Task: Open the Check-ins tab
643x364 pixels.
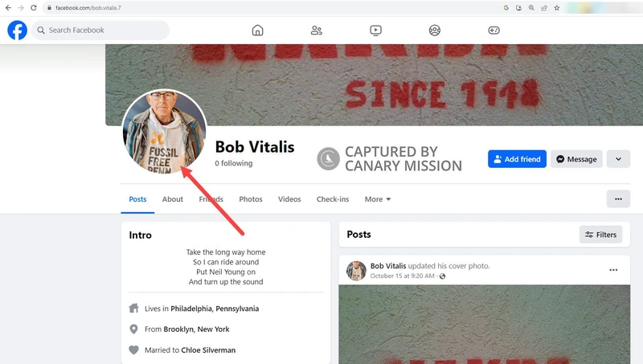Action: point(333,199)
